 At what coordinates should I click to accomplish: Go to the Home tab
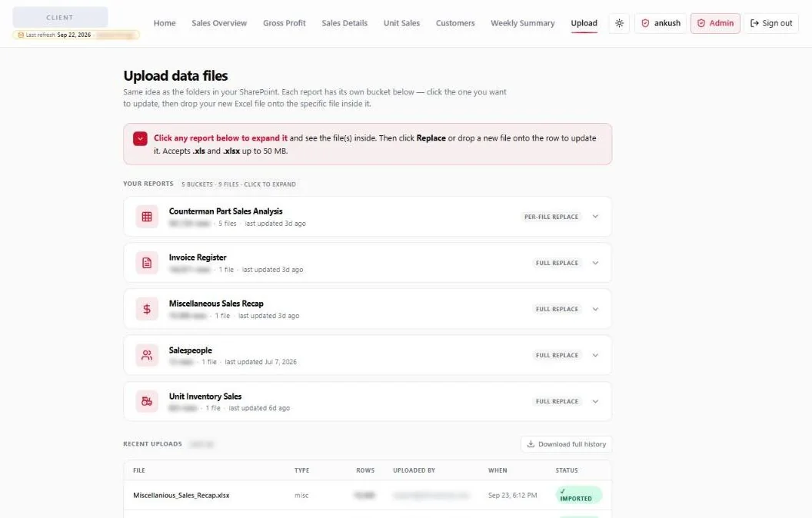pyautogui.click(x=165, y=23)
